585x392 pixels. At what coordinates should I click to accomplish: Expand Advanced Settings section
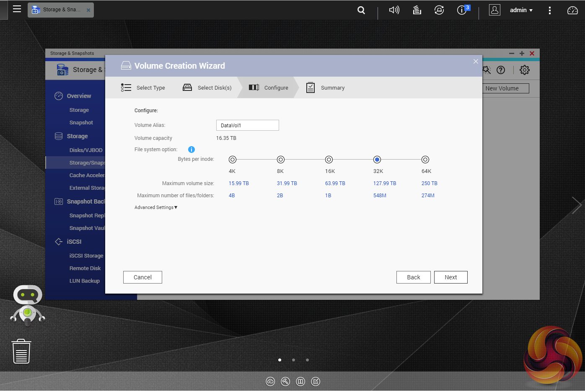[x=156, y=207]
